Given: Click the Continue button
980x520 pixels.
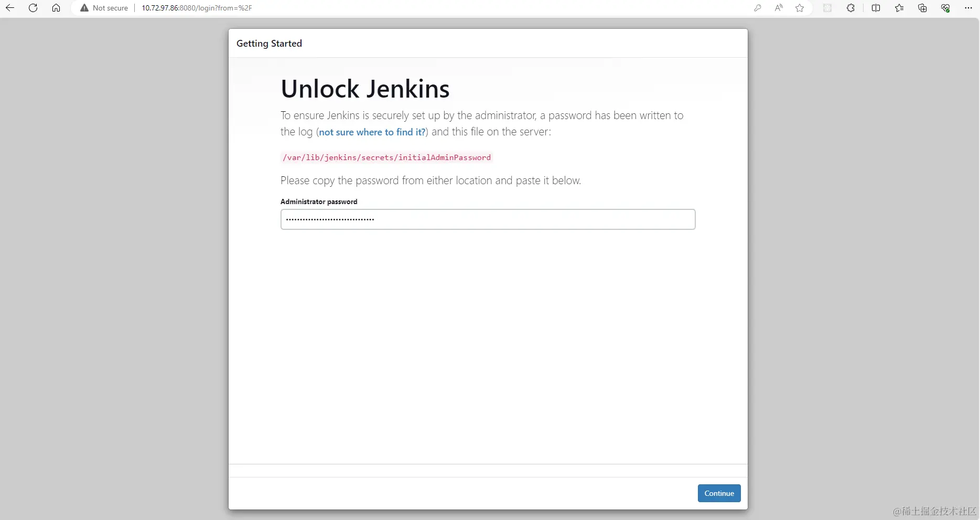Looking at the screenshot, I should [719, 493].
